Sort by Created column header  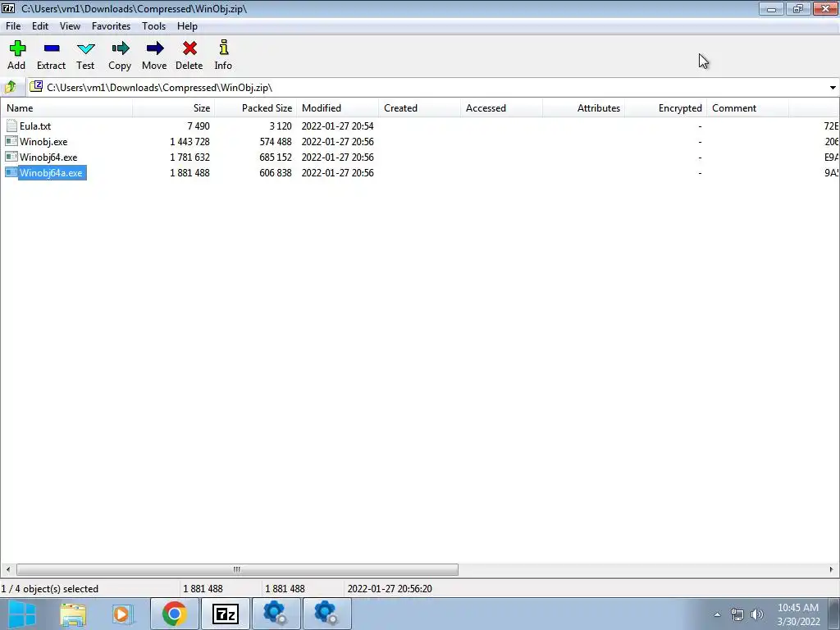419,107
